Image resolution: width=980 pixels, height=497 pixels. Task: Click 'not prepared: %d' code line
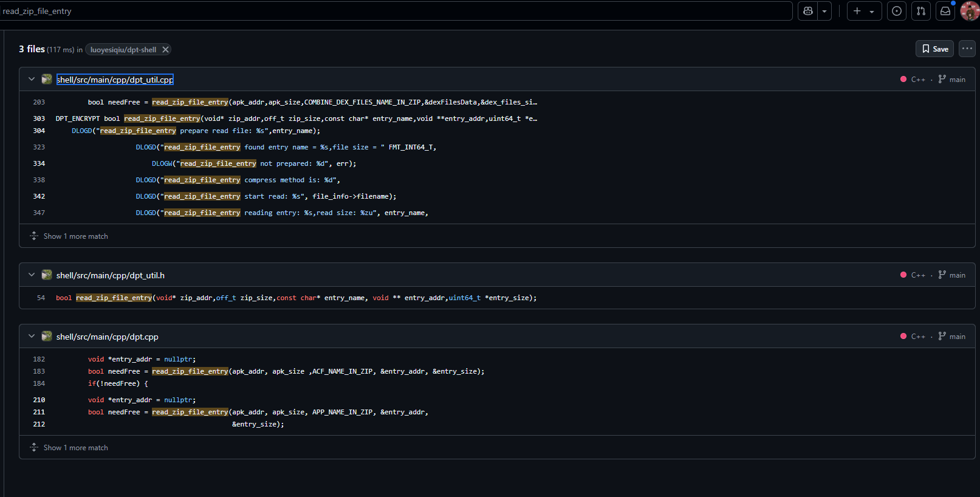pos(254,163)
